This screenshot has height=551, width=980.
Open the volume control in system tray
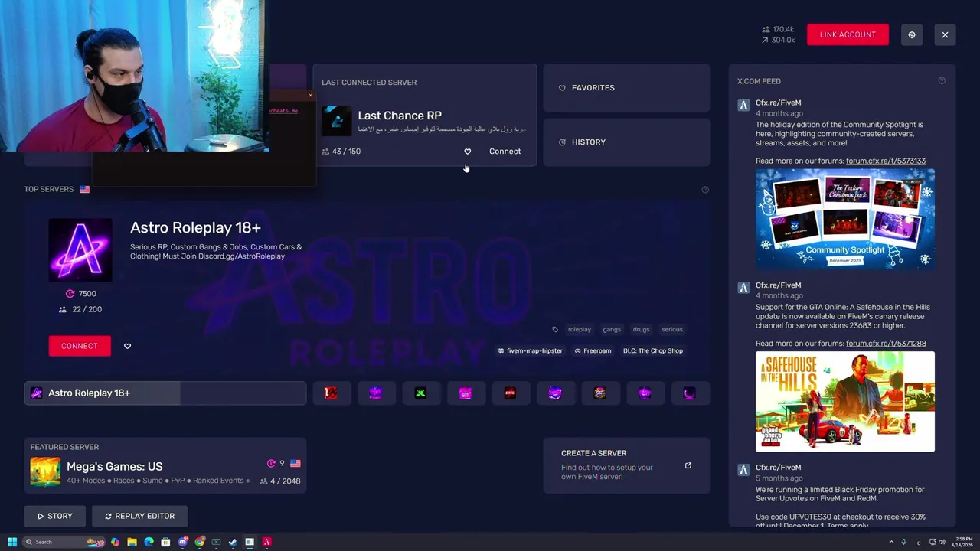[x=942, y=542]
